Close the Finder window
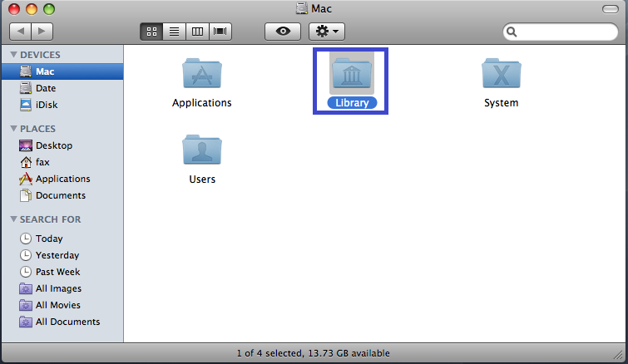The width and height of the screenshot is (628, 364). (x=14, y=9)
